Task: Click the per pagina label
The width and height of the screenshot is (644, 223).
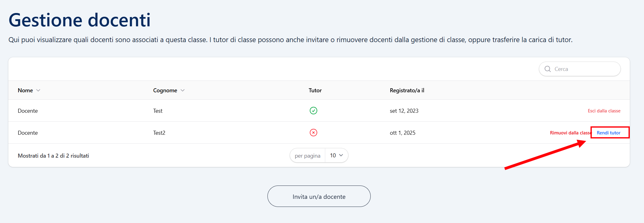Action: 307,156
